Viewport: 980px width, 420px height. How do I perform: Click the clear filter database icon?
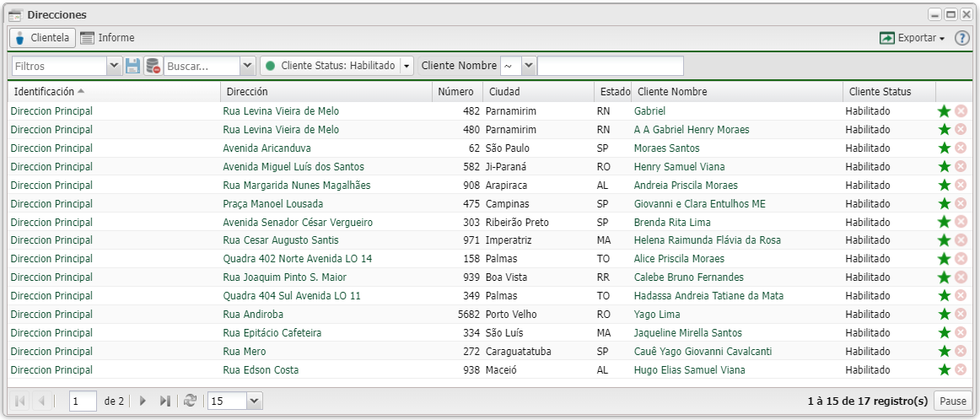tap(153, 66)
